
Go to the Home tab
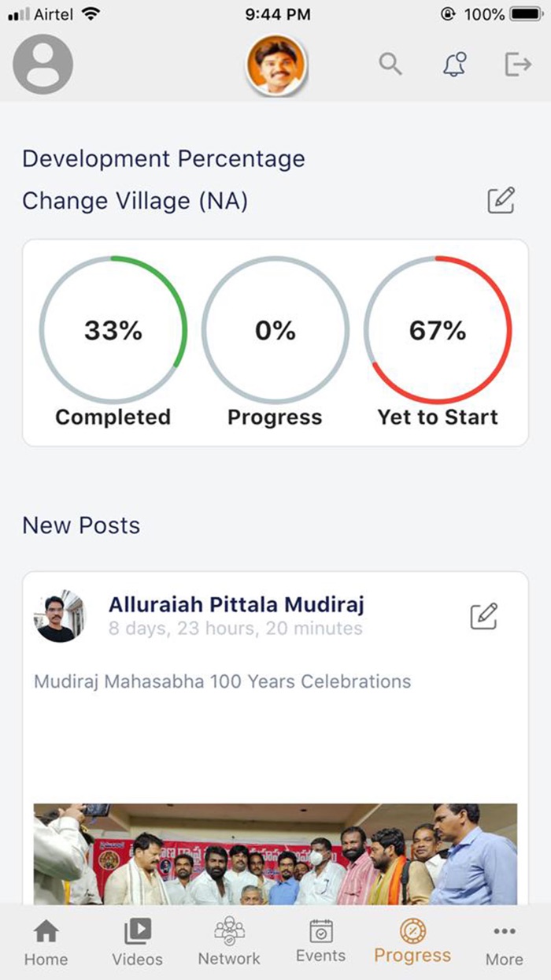pyautogui.click(x=46, y=942)
